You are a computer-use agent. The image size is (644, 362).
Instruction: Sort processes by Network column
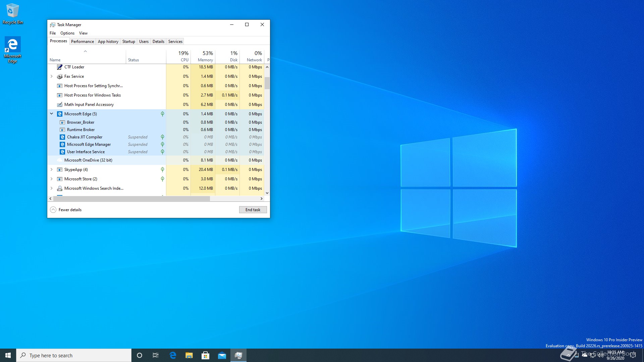[x=252, y=57]
